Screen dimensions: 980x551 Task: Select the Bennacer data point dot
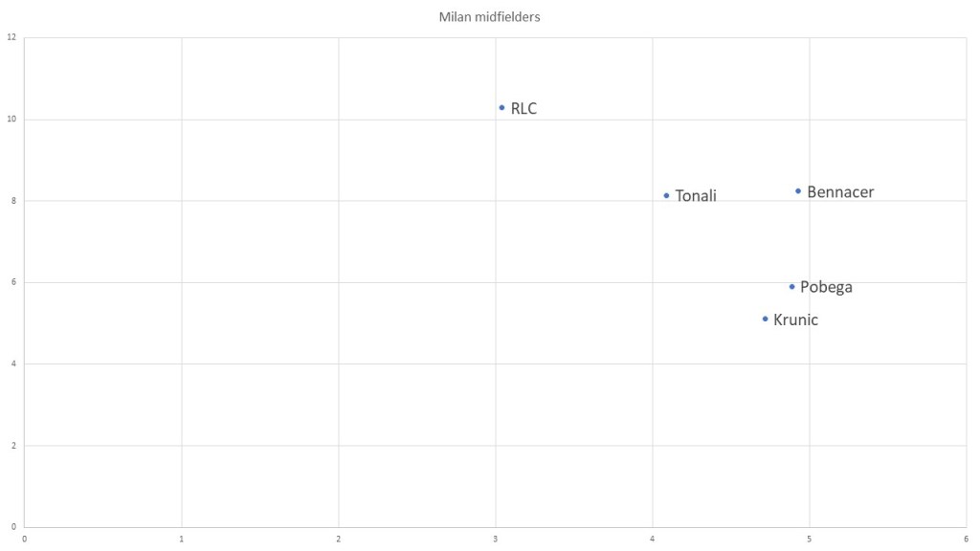798,190
